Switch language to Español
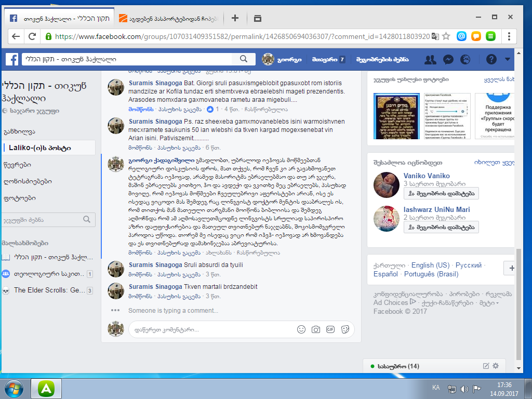The width and height of the screenshot is (532, 399). coord(385,274)
